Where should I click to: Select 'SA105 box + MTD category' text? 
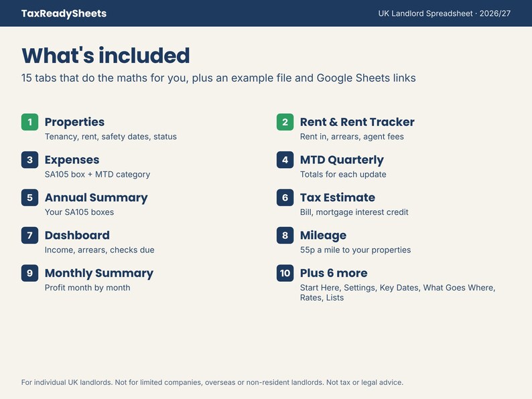click(97, 174)
